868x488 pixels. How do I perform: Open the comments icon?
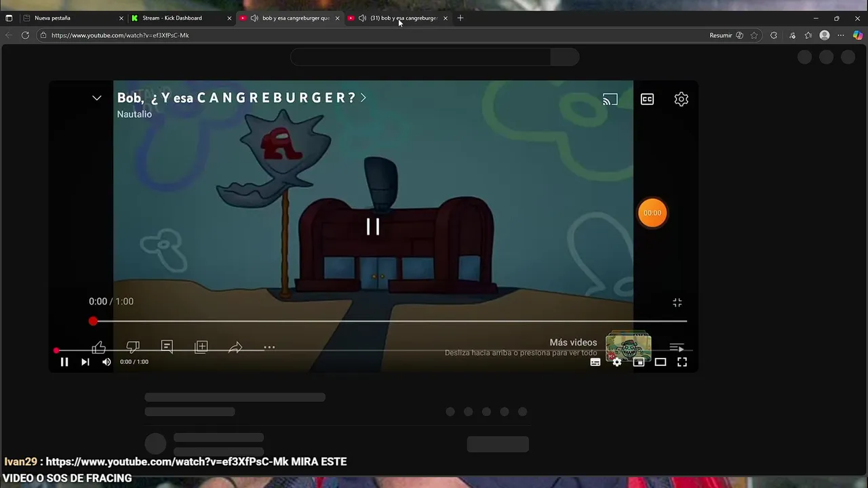(x=167, y=346)
